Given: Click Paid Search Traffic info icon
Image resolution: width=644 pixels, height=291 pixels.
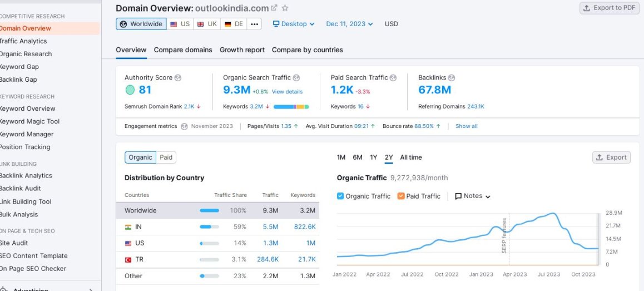Looking at the screenshot, I should 393,78.
